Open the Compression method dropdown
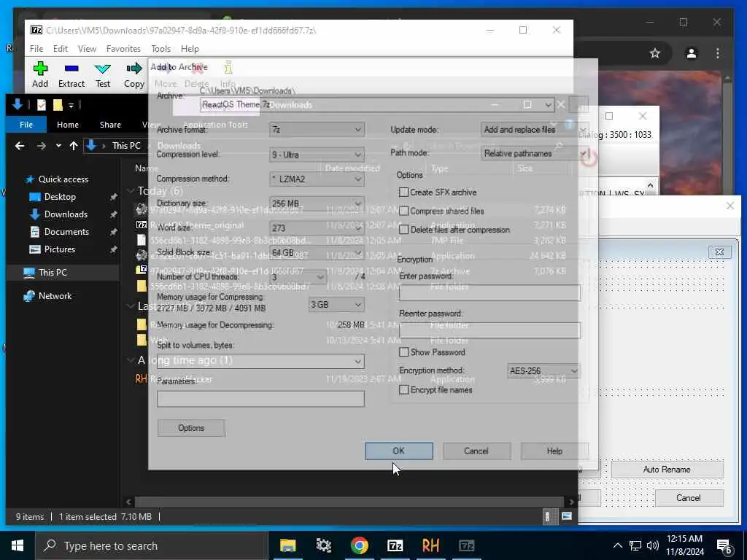This screenshot has width=747, height=560. (317, 179)
